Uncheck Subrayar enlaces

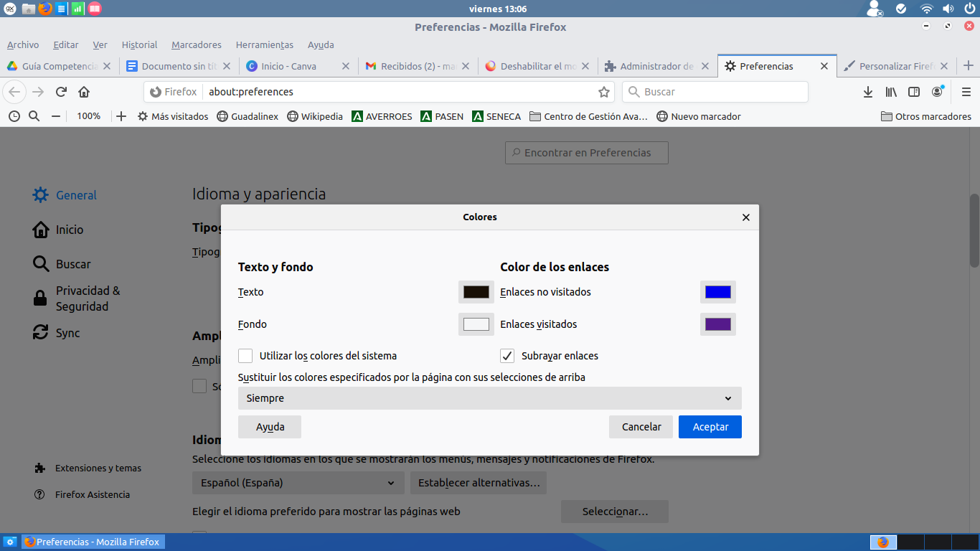click(x=507, y=356)
